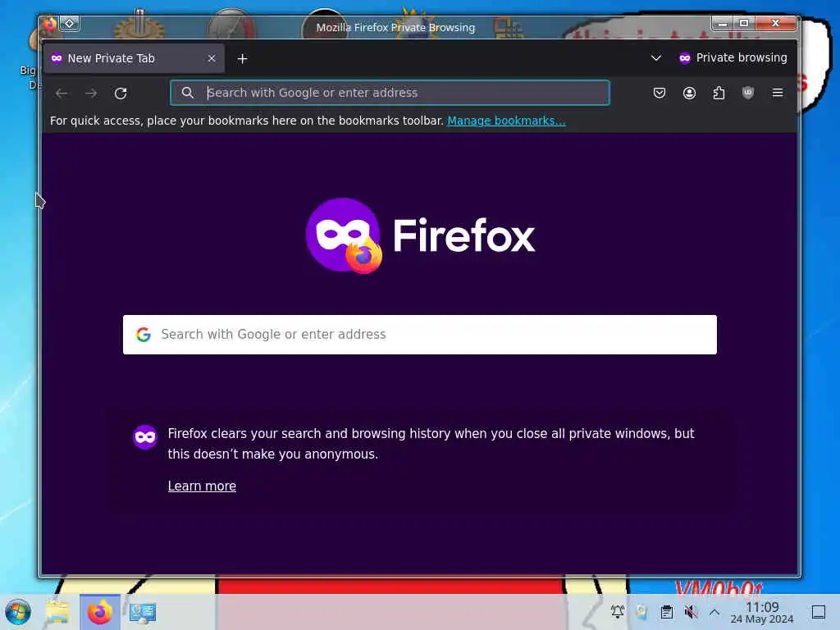Image resolution: width=840 pixels, height=630 pixels.
Task: Open the Save to Pocket icon
Action: tap(660, 93)
